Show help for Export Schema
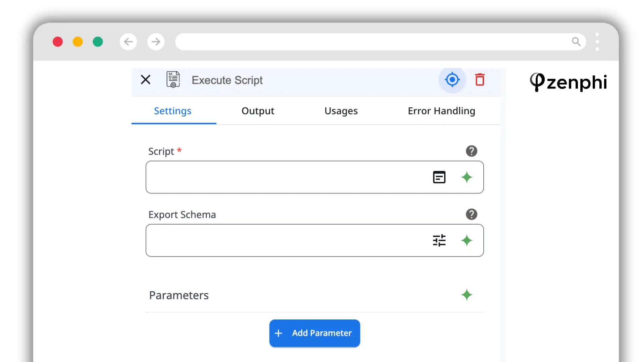This screenshot has height=362, width=644. [471, 215]
